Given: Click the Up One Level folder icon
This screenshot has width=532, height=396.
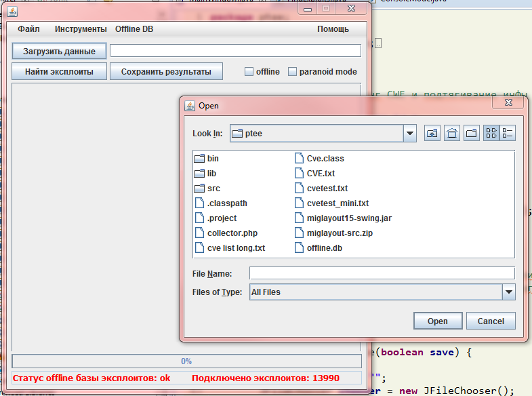Looking at the screenshot, I should point(432,134).
